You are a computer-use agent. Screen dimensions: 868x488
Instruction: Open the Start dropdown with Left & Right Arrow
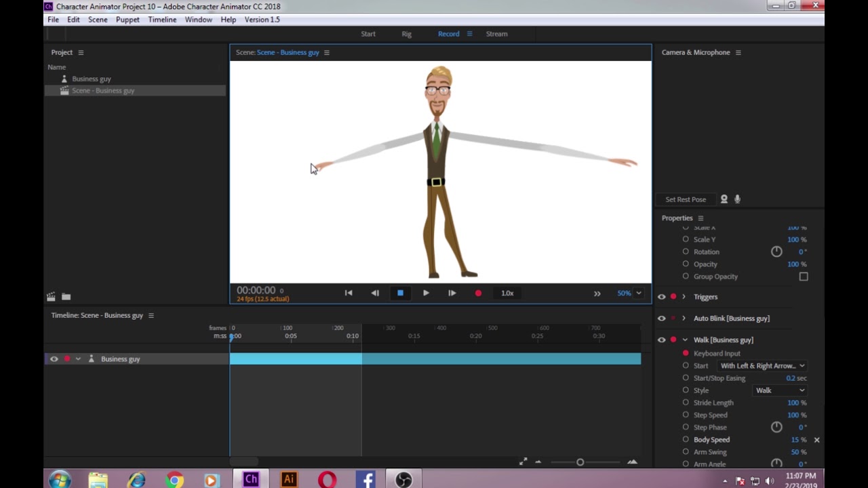coord(762,366)
